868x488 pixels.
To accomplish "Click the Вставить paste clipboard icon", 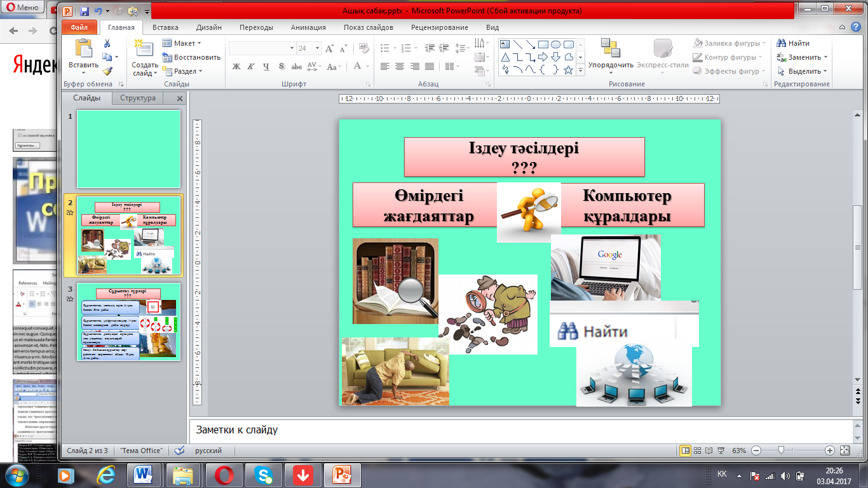I will (84, 49).
